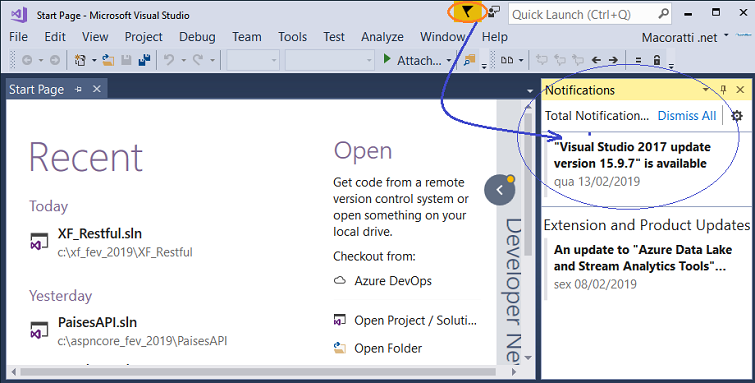Click the Undo toolbar icon
Viewport: 755px width, 383px height.
pos(169,60)
